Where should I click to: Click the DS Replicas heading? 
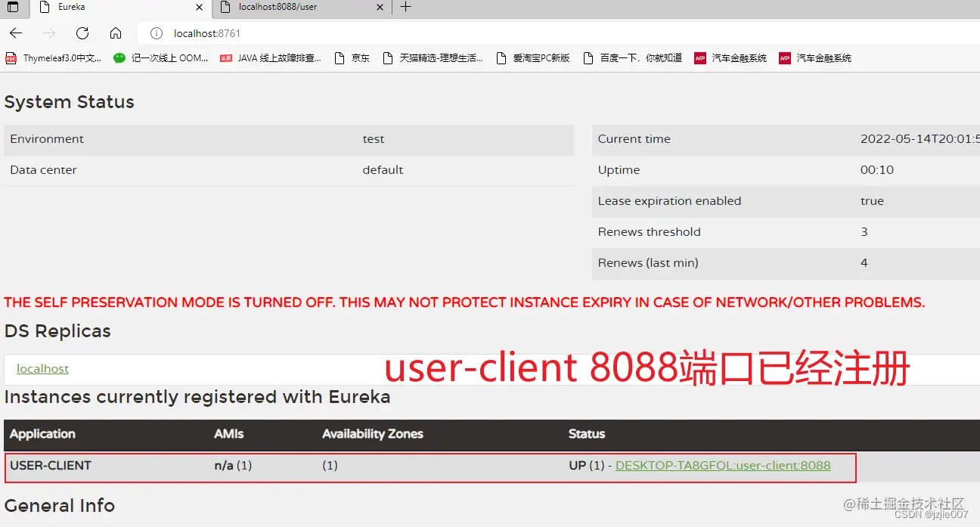57,331
